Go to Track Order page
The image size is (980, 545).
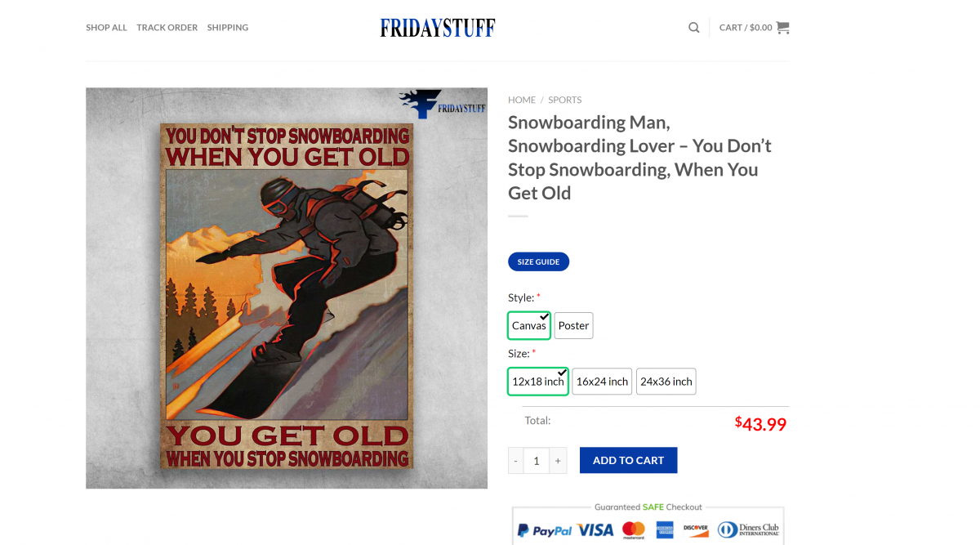pos(167,28)
